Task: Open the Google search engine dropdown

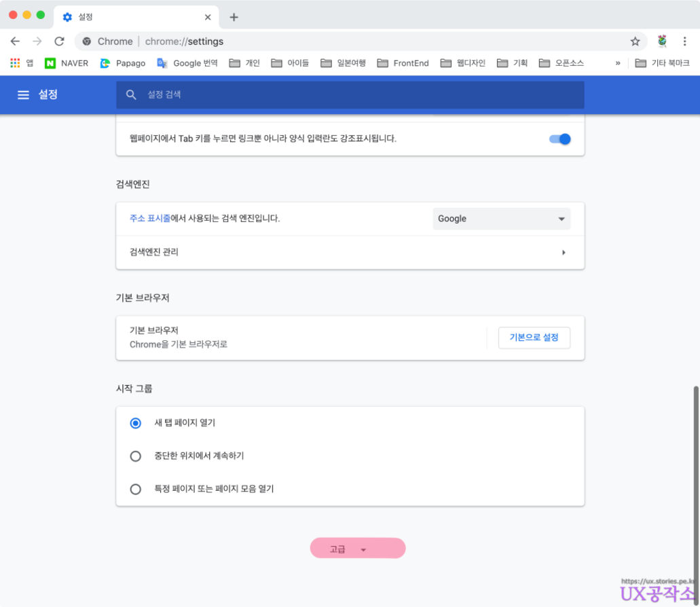Action: 501,219
